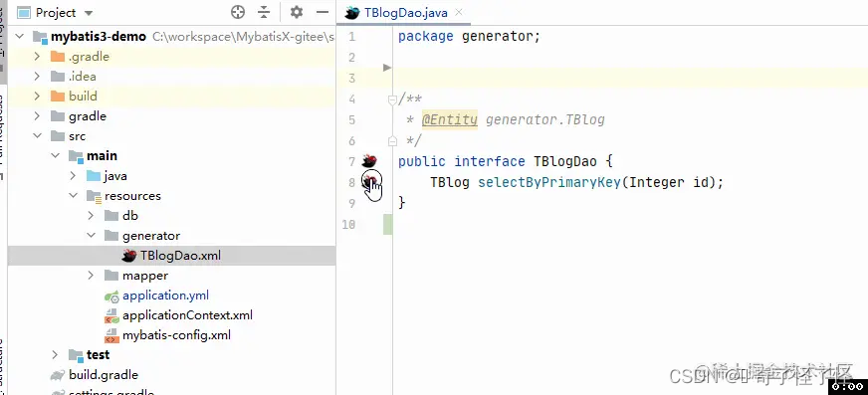Click line number 10 in the gutter
Image resolution: width=868 pixels, height=395 pixels.
pos(348,224)
